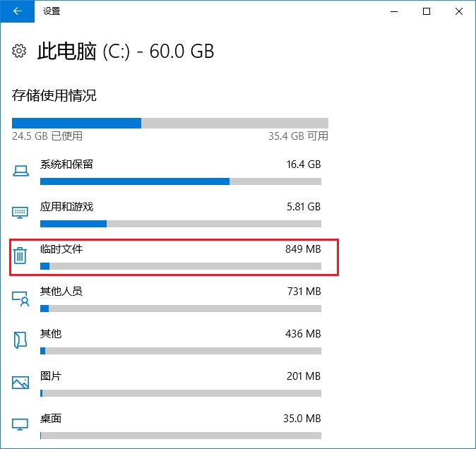476x449 pixels.
Task: Click the 其他人员 user icon
Action: 20,298
